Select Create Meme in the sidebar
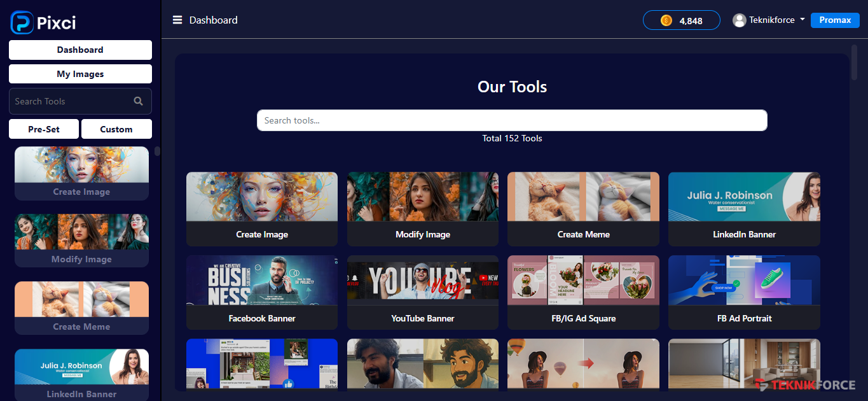The image size is (868, 401). pyautogui.click(x=81, y=308)
